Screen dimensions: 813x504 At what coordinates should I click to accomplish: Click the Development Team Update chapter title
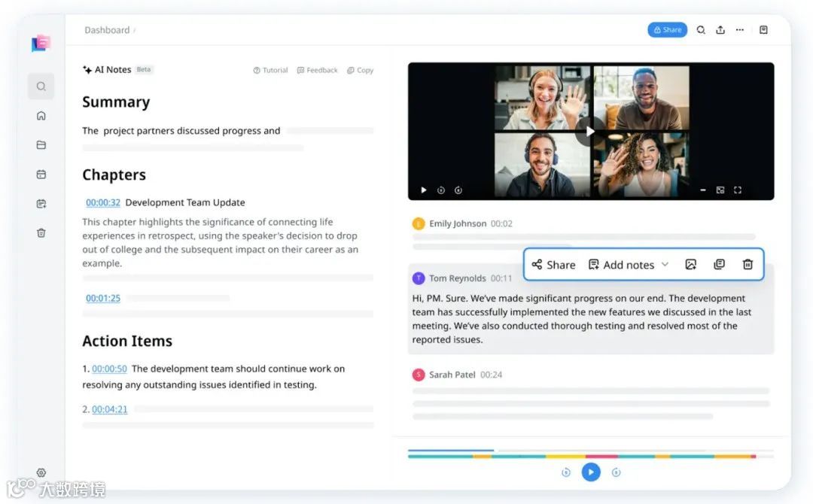pyautogui.click(x=185, y=202)
